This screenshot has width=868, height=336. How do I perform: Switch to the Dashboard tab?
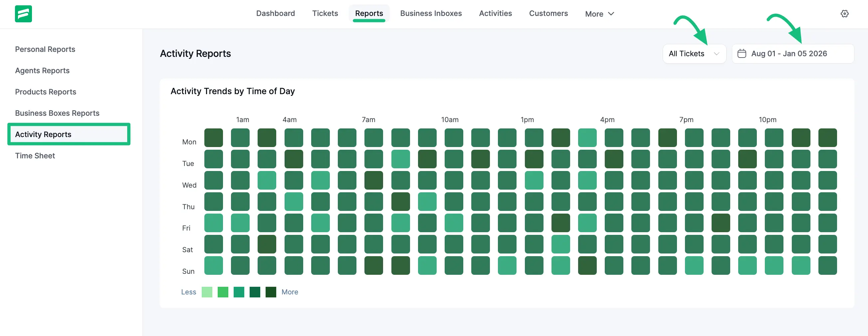[275, 13]
